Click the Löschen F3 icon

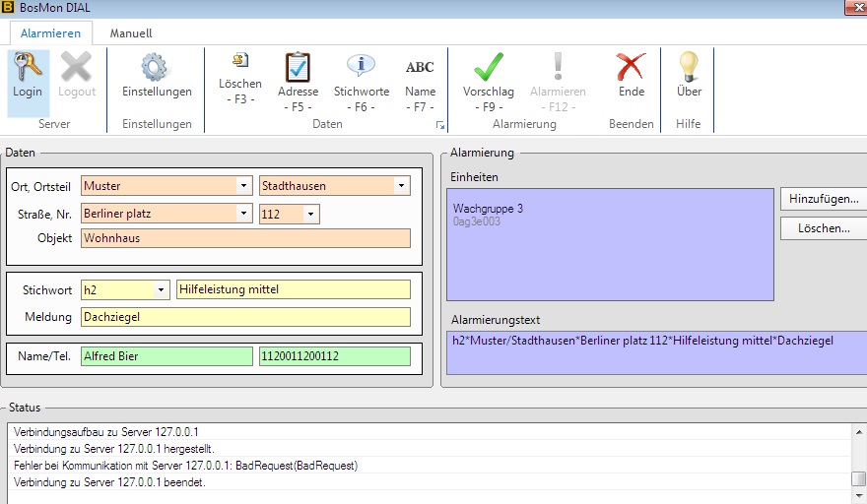(239, 63)
